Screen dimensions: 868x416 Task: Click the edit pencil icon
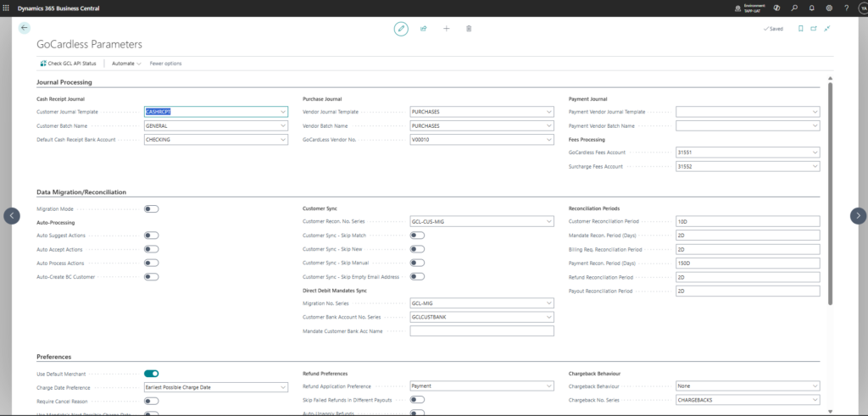click(401, 29)
